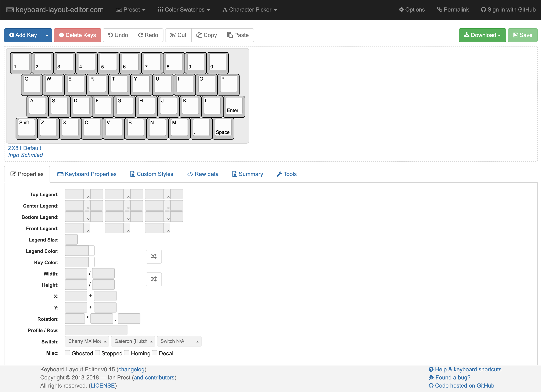The image size is (541, 392).
Task: Click the green Download button
Action: [x=482, y=35]
